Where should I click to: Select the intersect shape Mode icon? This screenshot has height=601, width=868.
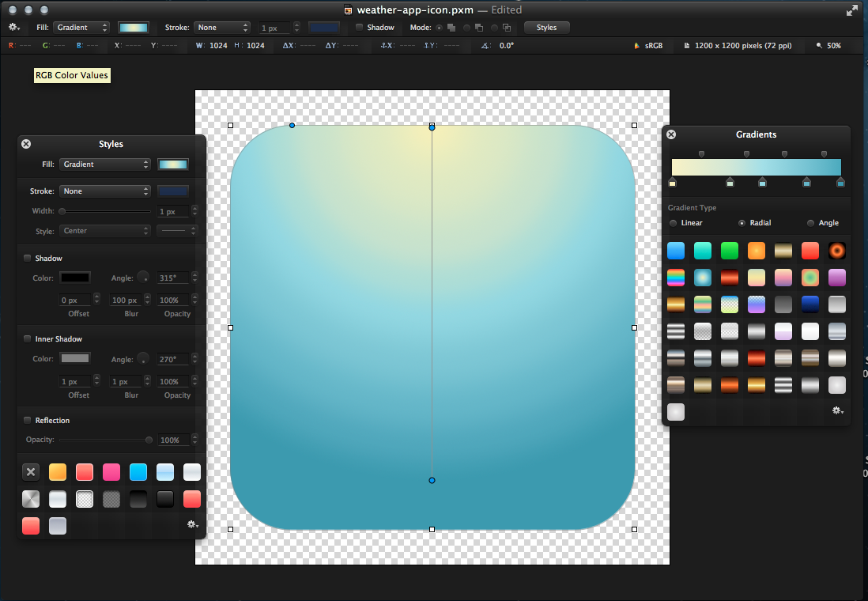pyautogui.click(x=506, y=27)
